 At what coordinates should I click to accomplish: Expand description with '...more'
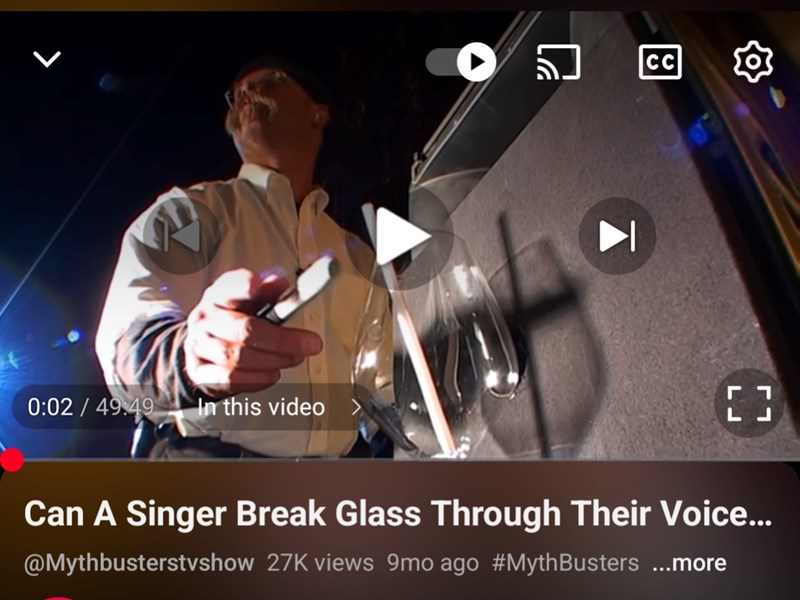point(689,563)
